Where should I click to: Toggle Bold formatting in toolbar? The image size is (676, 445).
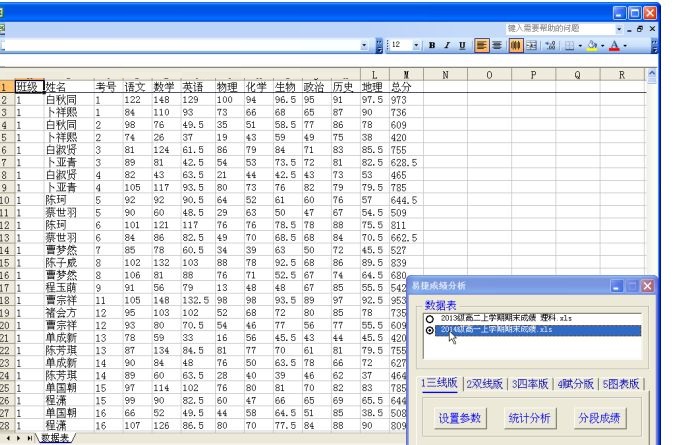432,46
